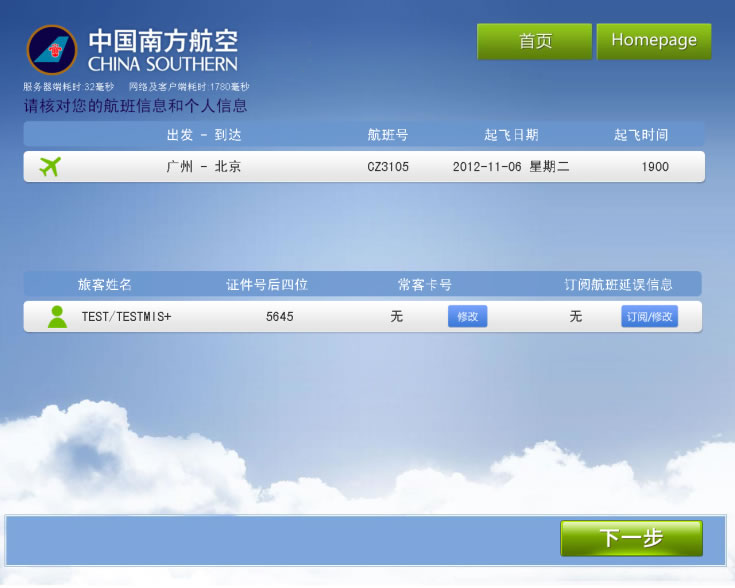Viewport: 735px width, 588px height.
Task: Click the green airplane icon in flight row
Action: pyautogui.click(x=50, y=167)
